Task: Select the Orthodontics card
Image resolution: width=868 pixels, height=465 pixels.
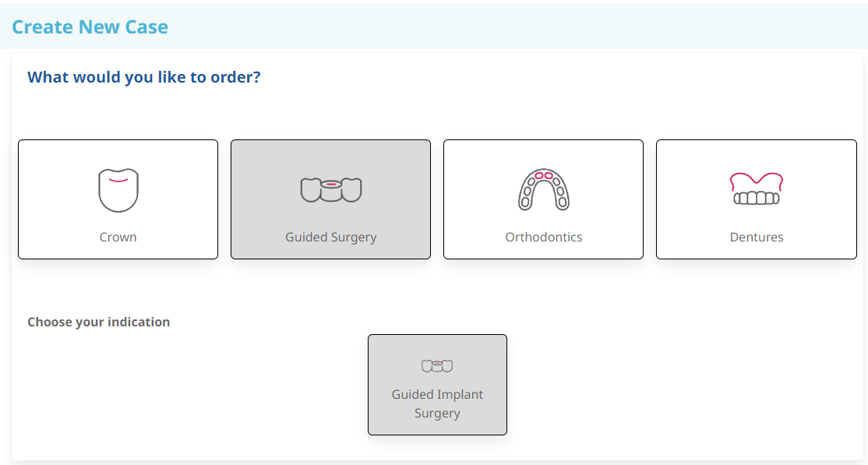Action: pyautogui.click(x=543, y=199)
